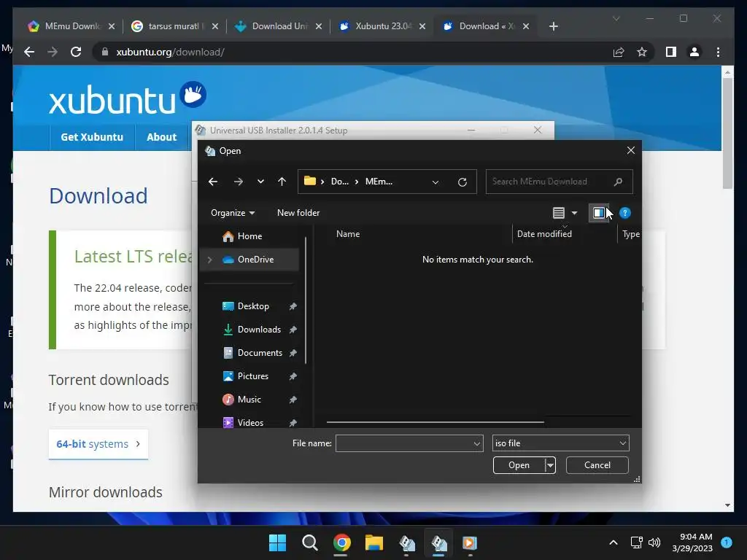Bookmark this page with the star icon
Screen dimensions: 747x560
coord(642,52)
